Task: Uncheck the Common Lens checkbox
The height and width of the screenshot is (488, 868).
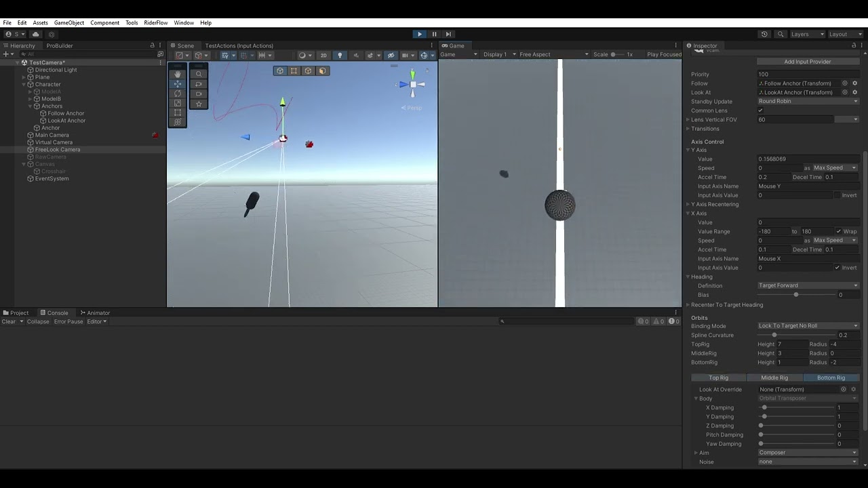Action: (x=761, y=110)
